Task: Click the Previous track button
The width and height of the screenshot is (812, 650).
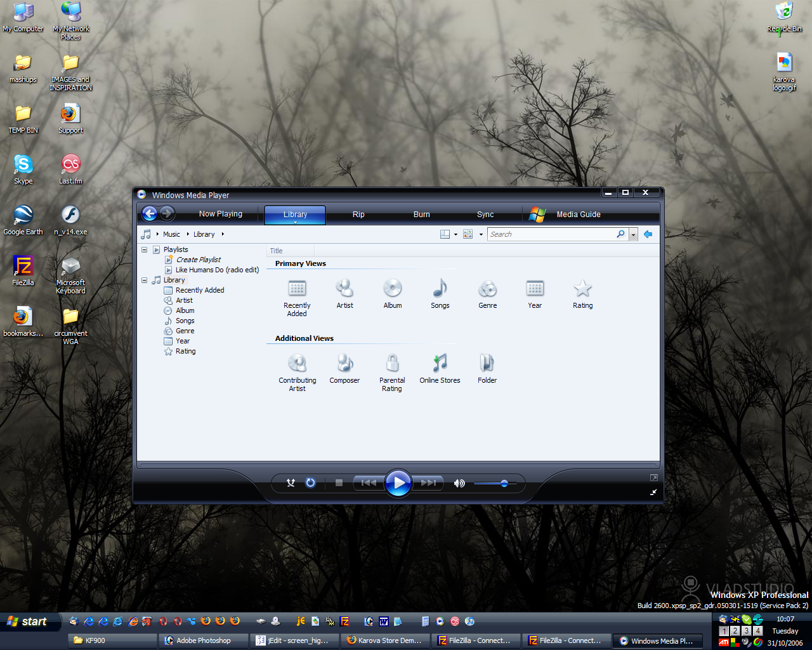Action: point(369,483)
